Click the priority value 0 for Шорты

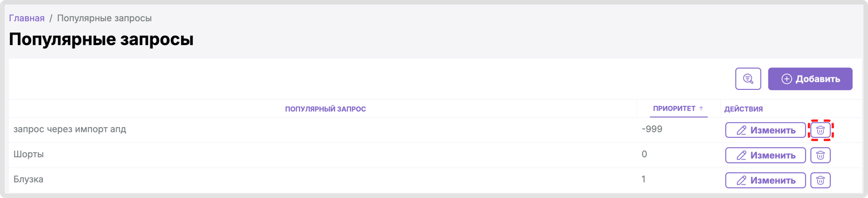point(644,154)
